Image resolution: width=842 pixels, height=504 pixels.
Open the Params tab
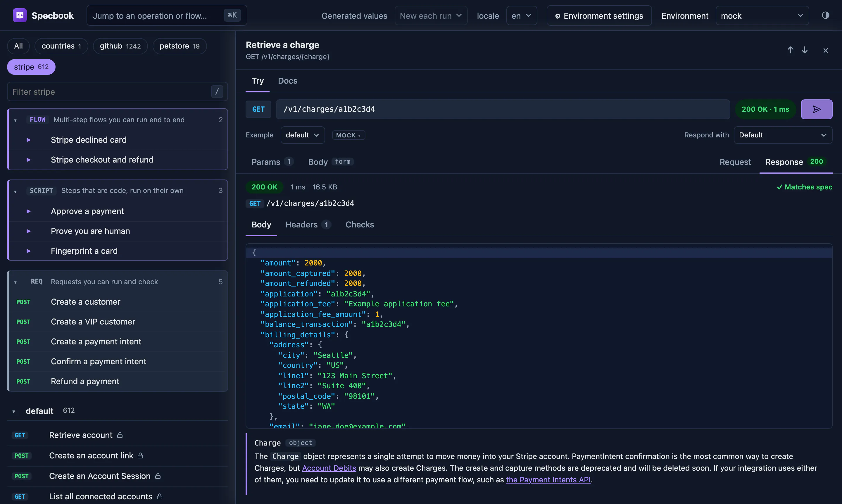point(272,162)
